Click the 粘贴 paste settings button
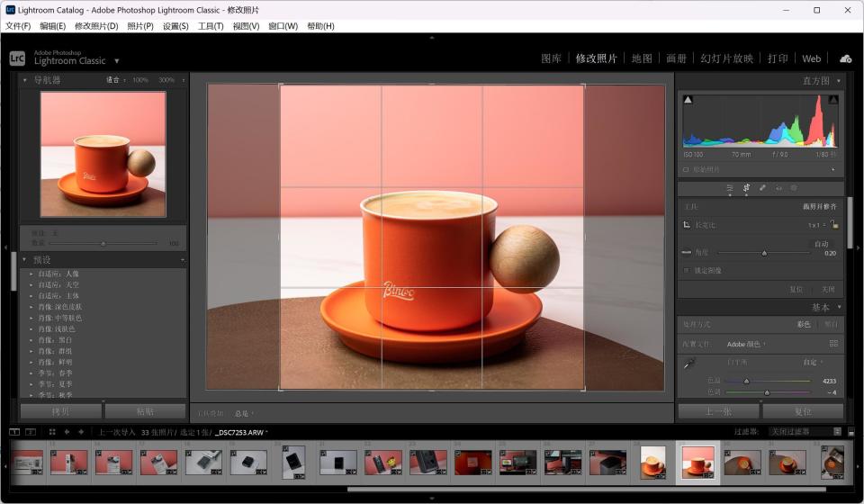This screenshot has height=504, width=864. point(145,411)
